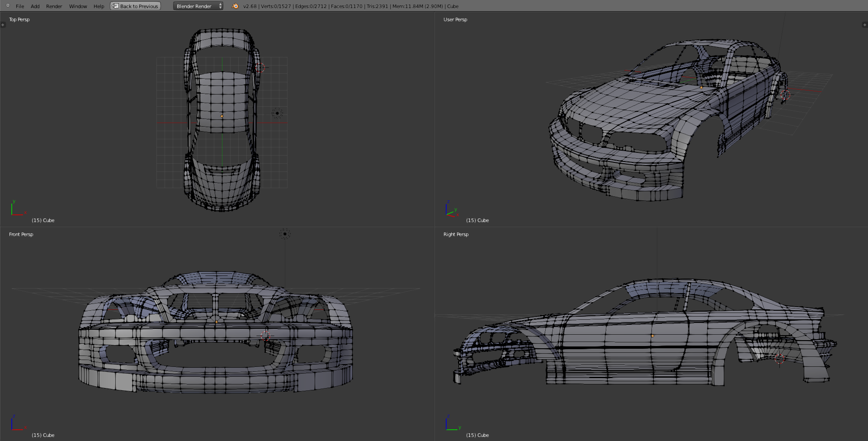Open the Window menu

78,6
